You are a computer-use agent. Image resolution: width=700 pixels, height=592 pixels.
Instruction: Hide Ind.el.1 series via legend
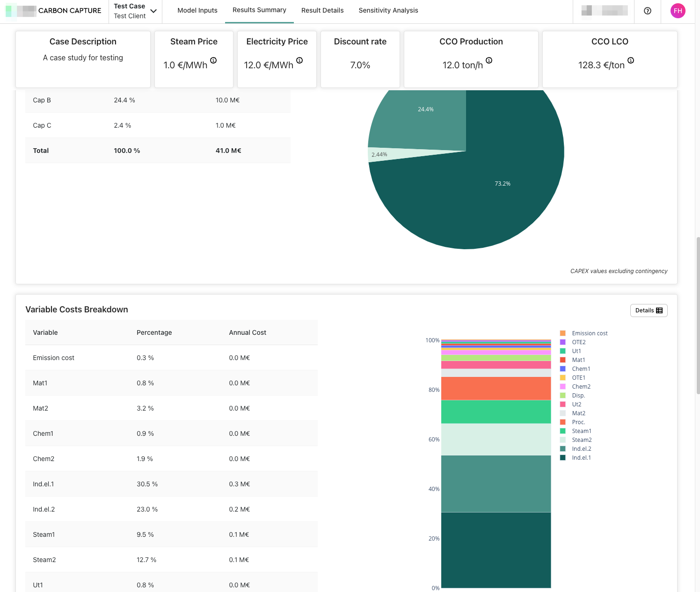pyautogui.click(x=581, y=458)
